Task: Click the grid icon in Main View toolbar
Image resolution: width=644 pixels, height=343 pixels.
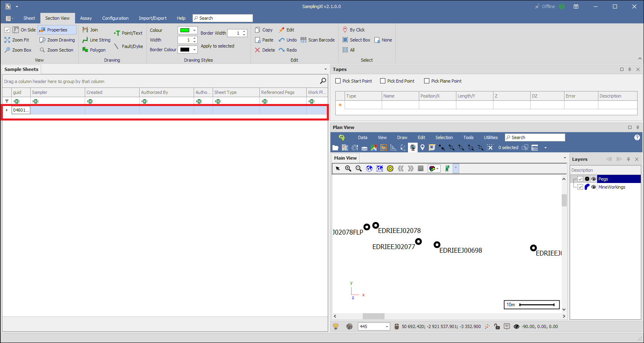Action: click(x=420, y=168)
